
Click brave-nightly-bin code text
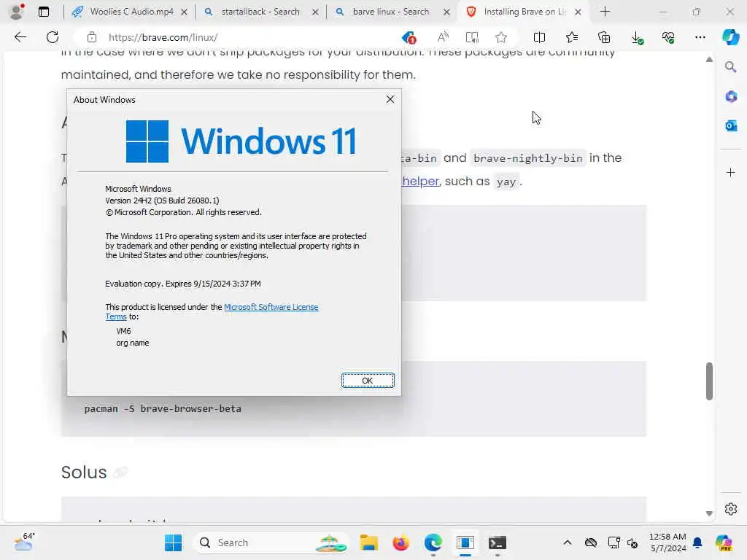[528, 158]
